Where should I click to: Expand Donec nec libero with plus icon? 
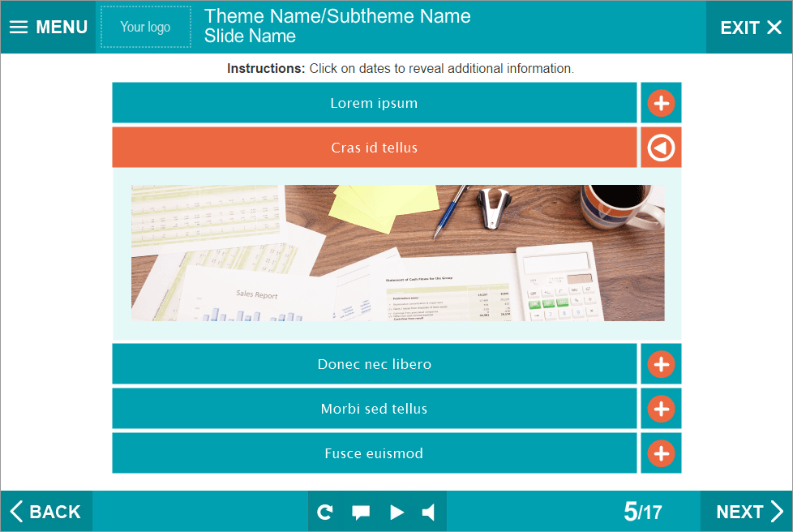point(661,364)
